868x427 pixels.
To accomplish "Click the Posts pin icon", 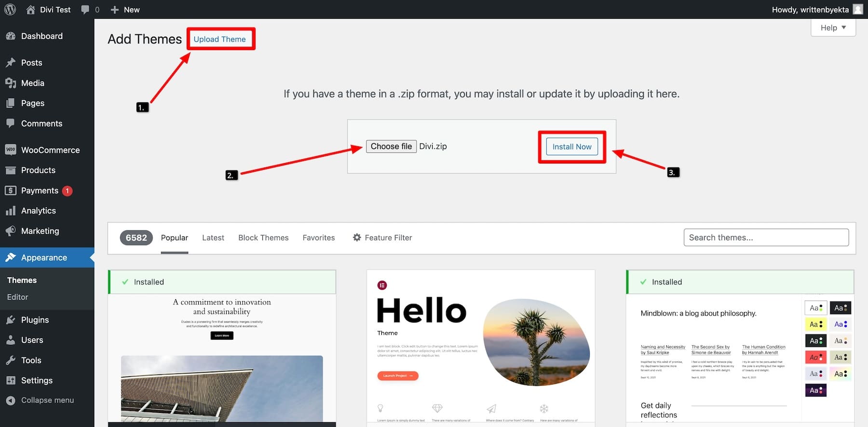I will [x=11, y=63].
